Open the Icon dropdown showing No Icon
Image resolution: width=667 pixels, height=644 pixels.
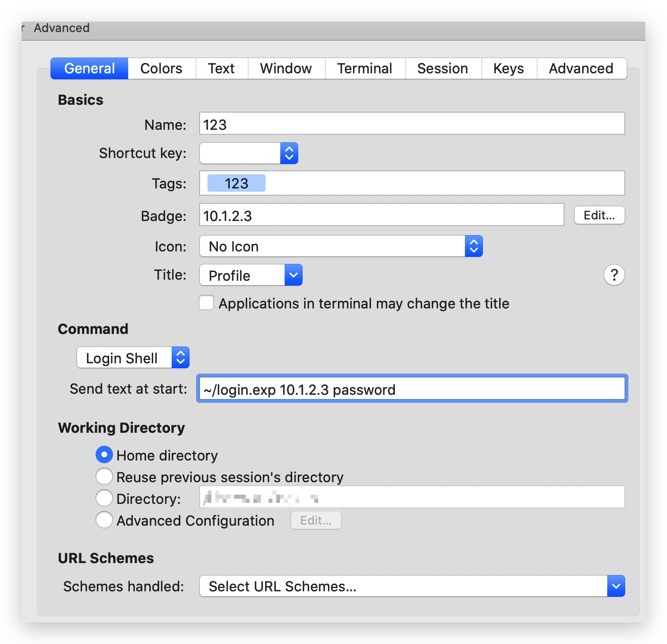(341, 247)
